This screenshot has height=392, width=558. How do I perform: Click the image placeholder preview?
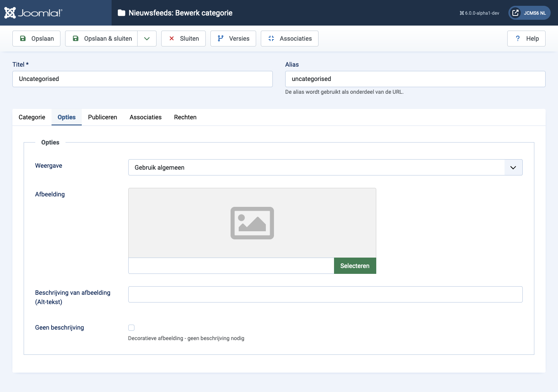(x=252, y=223)
